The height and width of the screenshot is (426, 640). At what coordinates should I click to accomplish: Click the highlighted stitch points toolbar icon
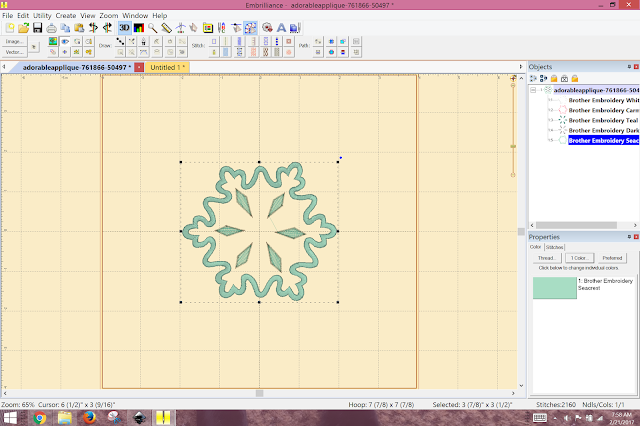(251, 28)
